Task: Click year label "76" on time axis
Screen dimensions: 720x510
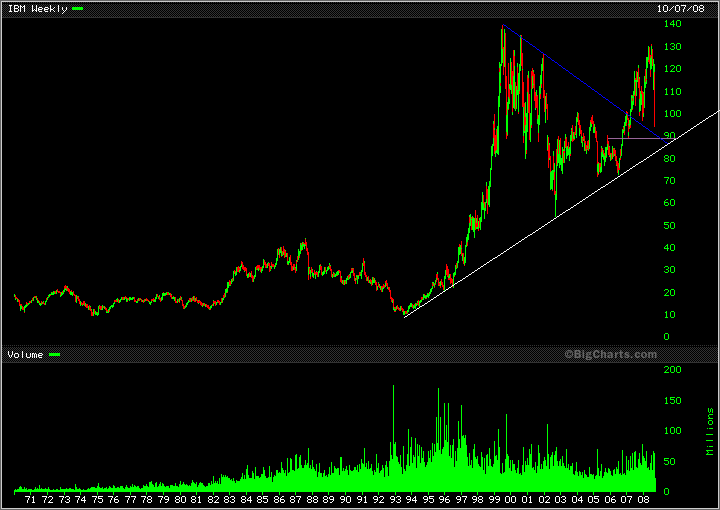Action: coord(114,499)
